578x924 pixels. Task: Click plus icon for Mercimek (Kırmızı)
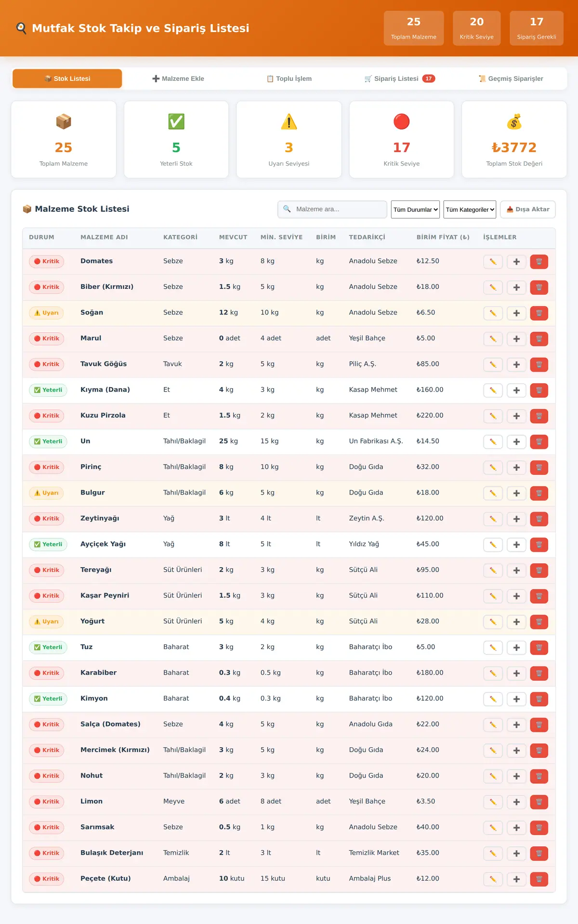[x=516, y=751]
